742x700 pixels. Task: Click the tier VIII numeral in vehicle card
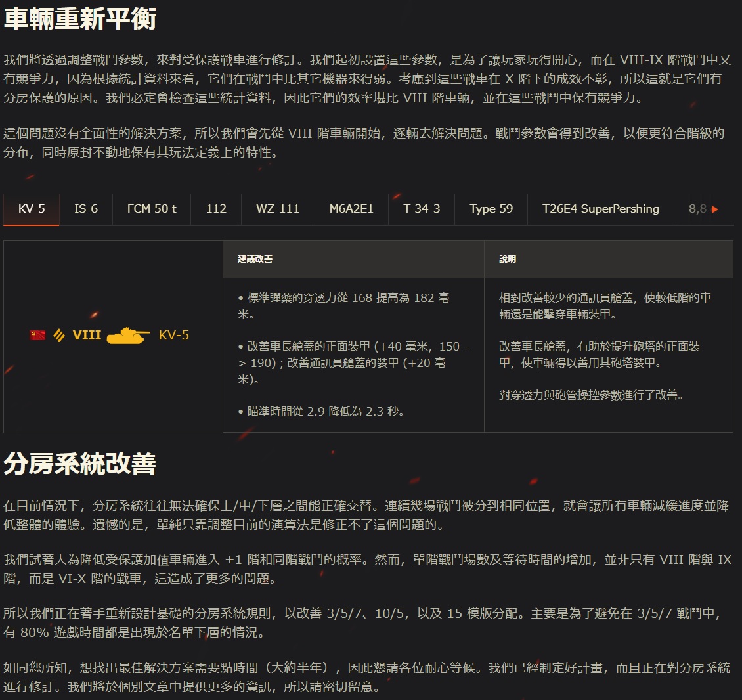pyautogui.click(x=87, y=336)
